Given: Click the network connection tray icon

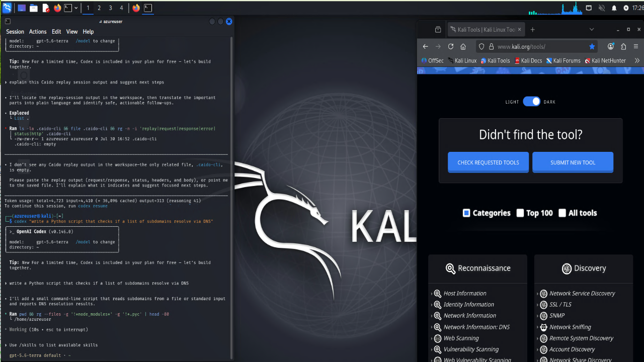Looking at the screenshot, I should [589, 8].
